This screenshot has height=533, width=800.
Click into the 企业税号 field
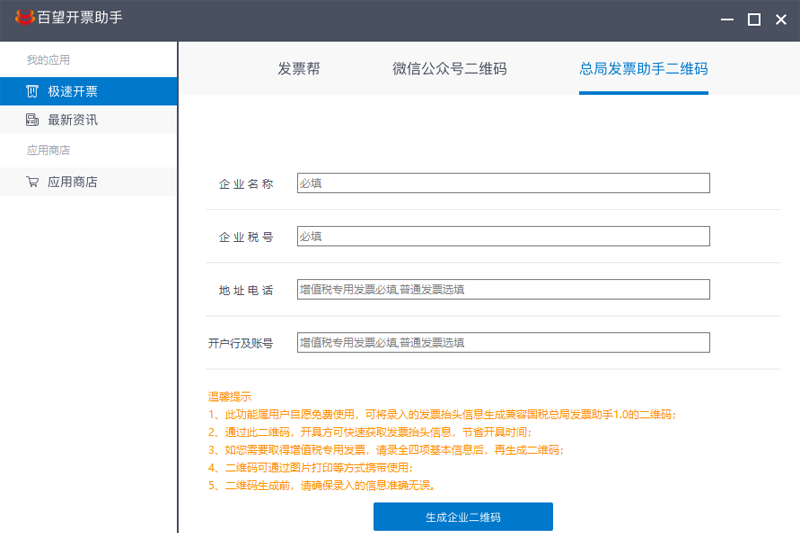tap(503, 236)
